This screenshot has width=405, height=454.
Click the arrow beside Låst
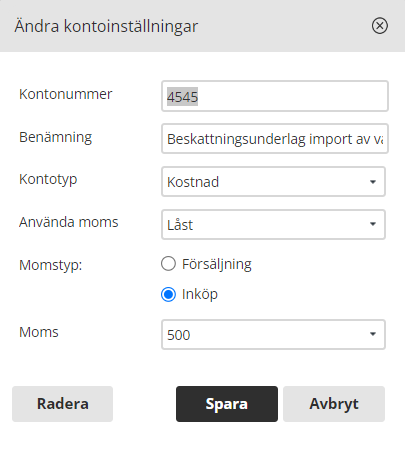pos(373,224)
